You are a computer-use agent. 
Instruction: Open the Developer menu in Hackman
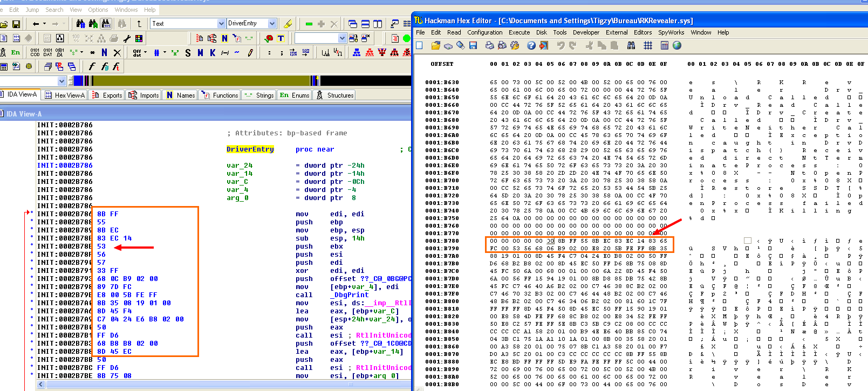586,32
